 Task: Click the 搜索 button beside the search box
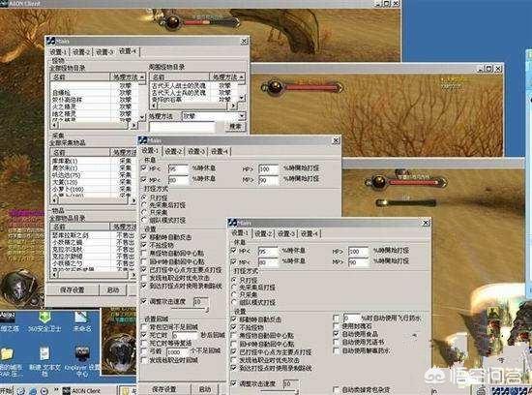tap(235, 127)
